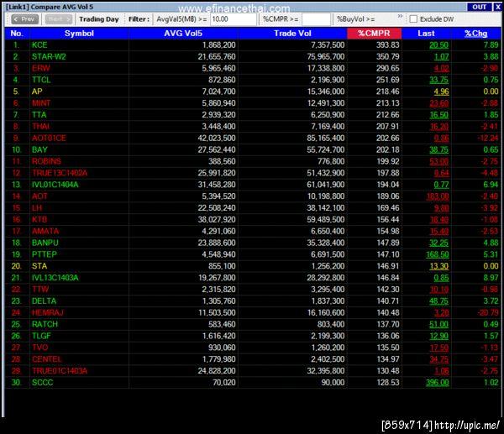The width and height of the screenshot is (504, 434).
Task: Toggle the Exclude DW checkbox
Action: coord(413,19)
